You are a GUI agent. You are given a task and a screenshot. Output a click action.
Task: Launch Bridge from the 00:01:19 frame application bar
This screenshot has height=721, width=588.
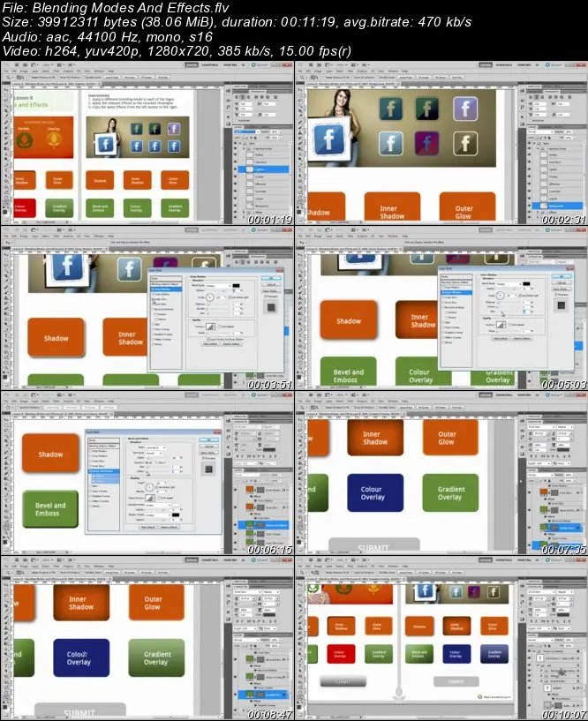tap(17, 64)
